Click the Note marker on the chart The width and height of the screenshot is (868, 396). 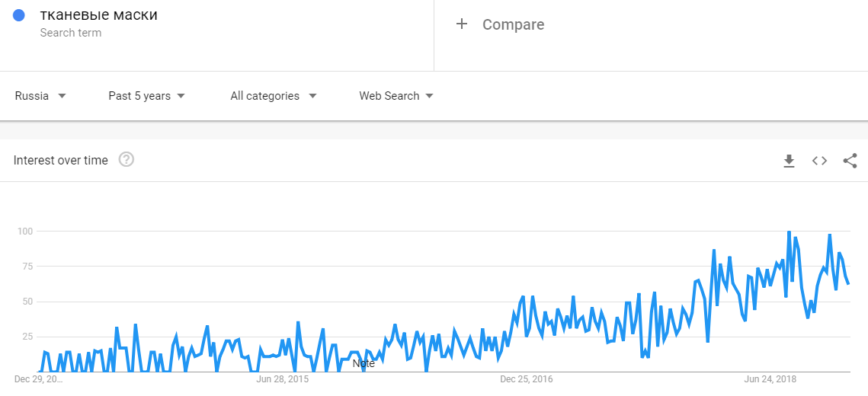(364, 364)
